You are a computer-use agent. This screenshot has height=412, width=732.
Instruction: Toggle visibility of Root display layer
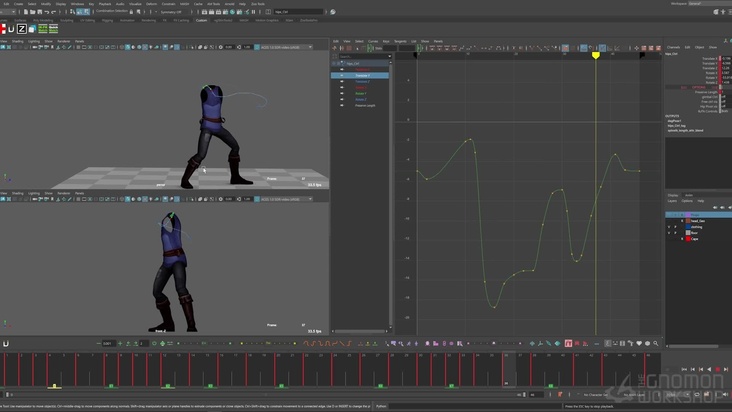coord(670,232)
